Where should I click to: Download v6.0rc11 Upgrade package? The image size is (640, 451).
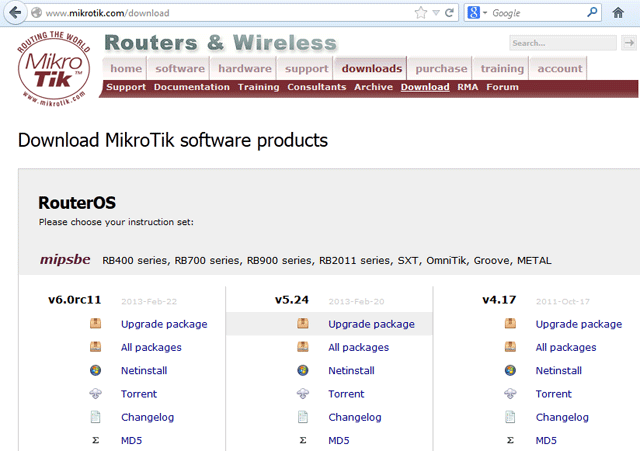(x=164, y=324)
